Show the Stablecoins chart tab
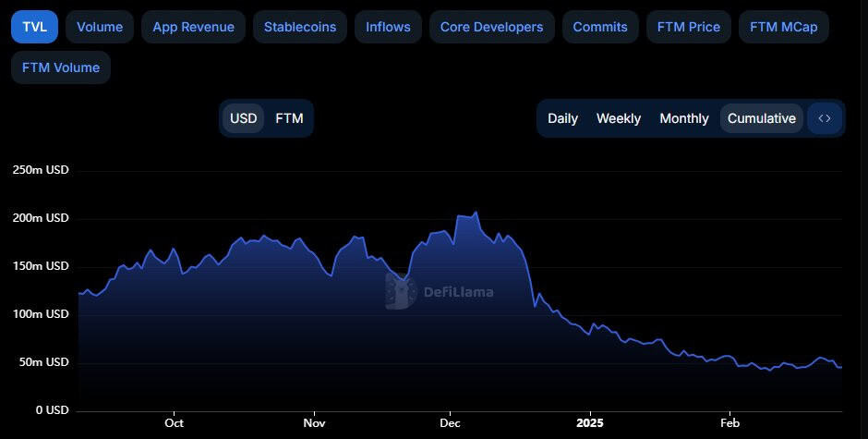 click(x=300, y=27)
